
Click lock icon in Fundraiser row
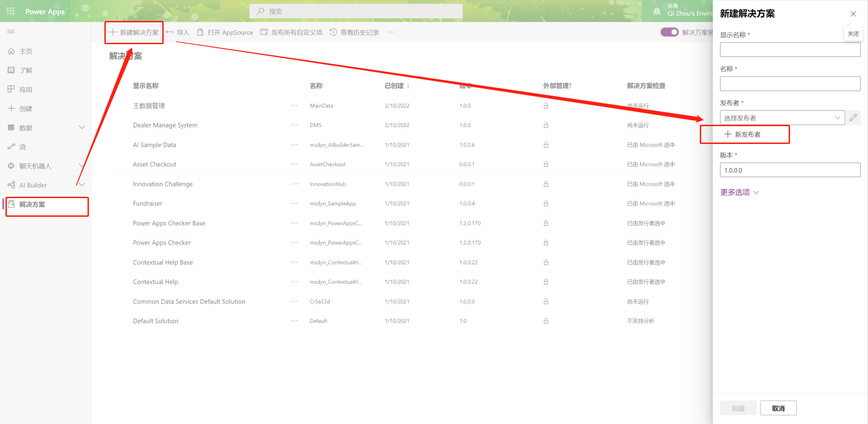click(x=546, y=204)
